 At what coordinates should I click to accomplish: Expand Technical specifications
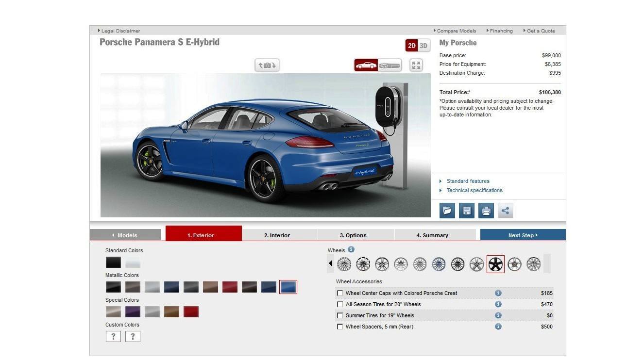[x=475, y=190]
